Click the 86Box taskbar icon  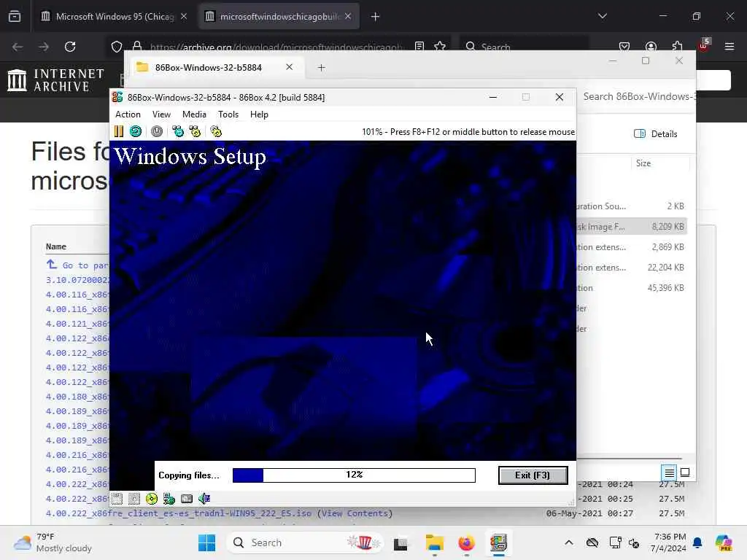click(x=498, y=542)
